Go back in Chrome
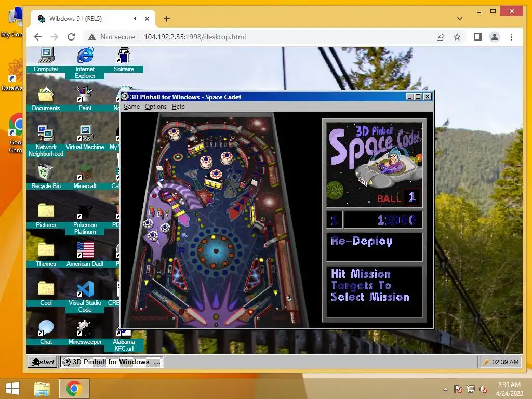This screenshot has width=532, height=399. (38, 37)
